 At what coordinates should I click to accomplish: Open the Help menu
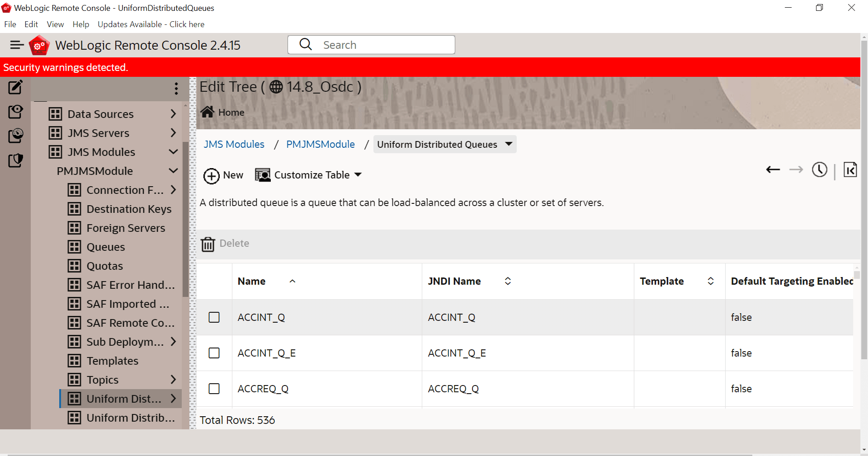(81, 24)
